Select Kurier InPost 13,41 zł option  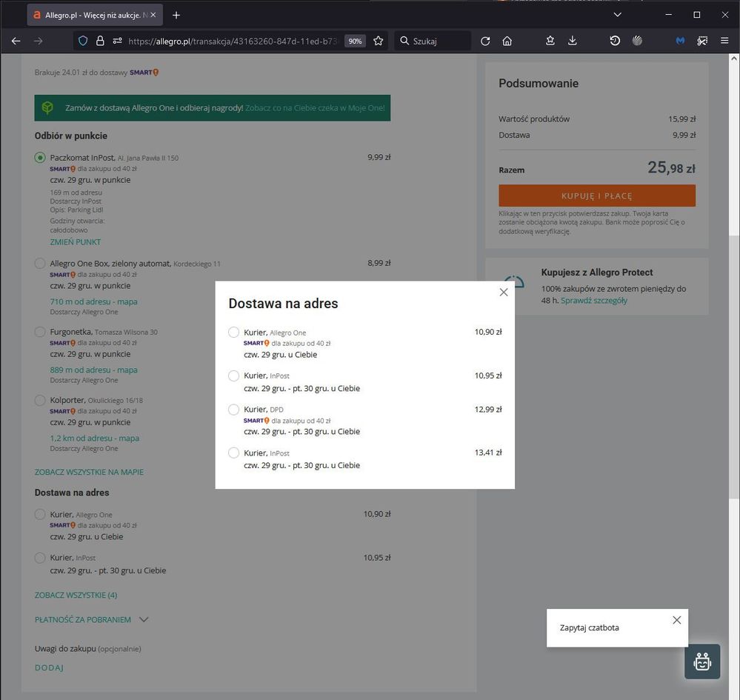coord(233,453)
